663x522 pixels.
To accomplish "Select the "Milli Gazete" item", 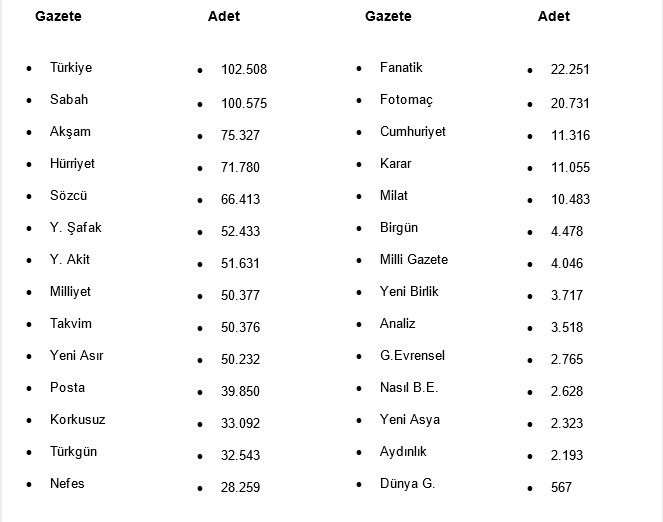I will point(414,260).
